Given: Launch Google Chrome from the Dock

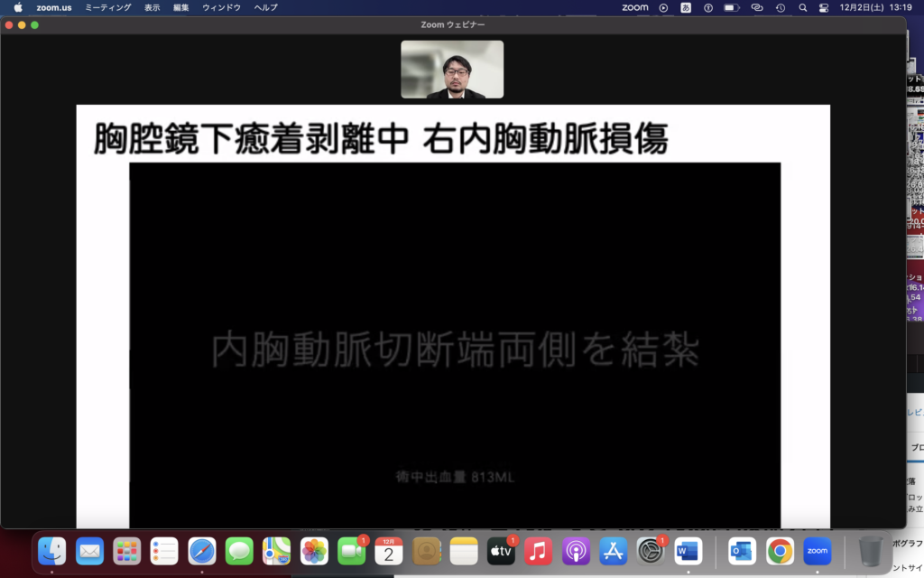Looking at the screenshot, I should point(780,551).
